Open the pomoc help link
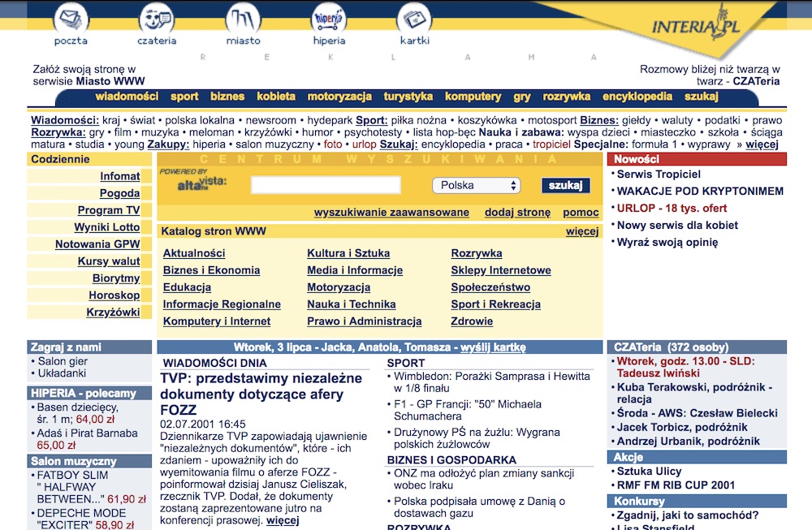Image resolution: width=812 pixels, height=530 pixels. [x=581, y=212]
